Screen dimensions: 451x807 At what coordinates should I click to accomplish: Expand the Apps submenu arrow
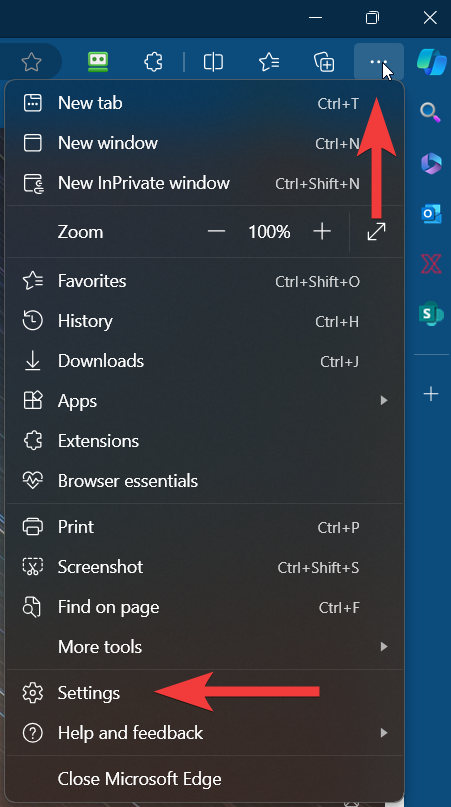click(384, 400)
